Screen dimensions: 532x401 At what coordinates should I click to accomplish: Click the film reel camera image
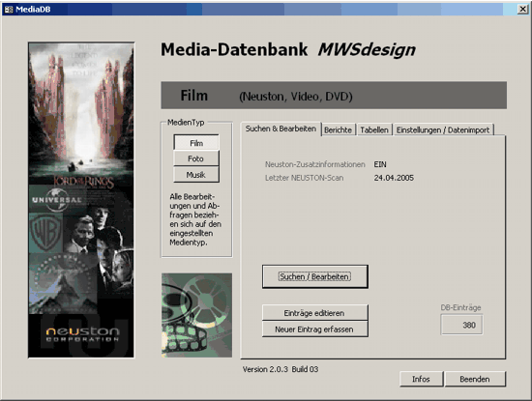coord(196,315)
